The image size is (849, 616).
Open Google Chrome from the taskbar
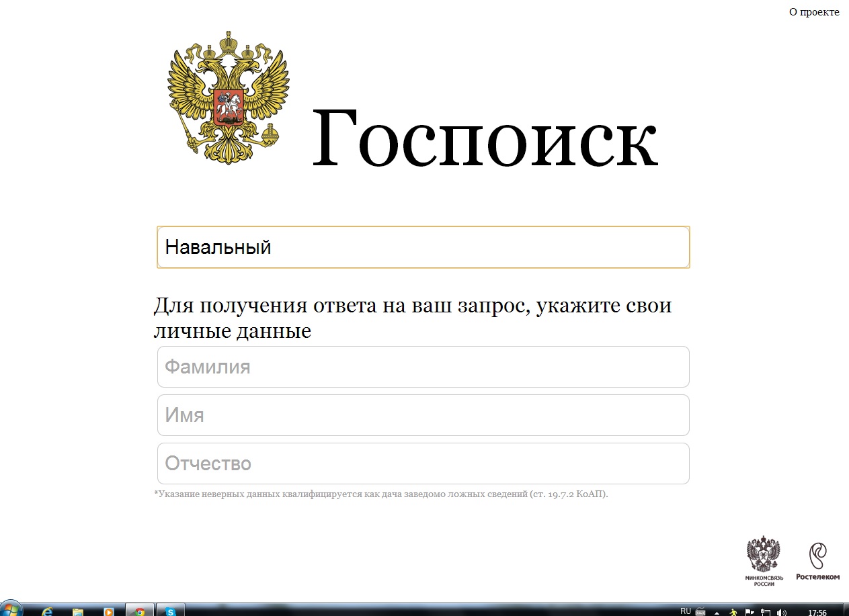(140, 611)
